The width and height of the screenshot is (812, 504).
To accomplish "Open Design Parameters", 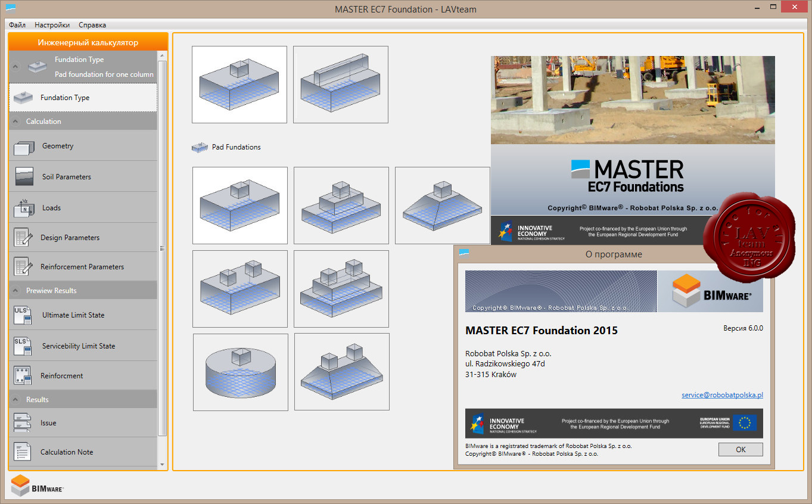I will [83, 238].
